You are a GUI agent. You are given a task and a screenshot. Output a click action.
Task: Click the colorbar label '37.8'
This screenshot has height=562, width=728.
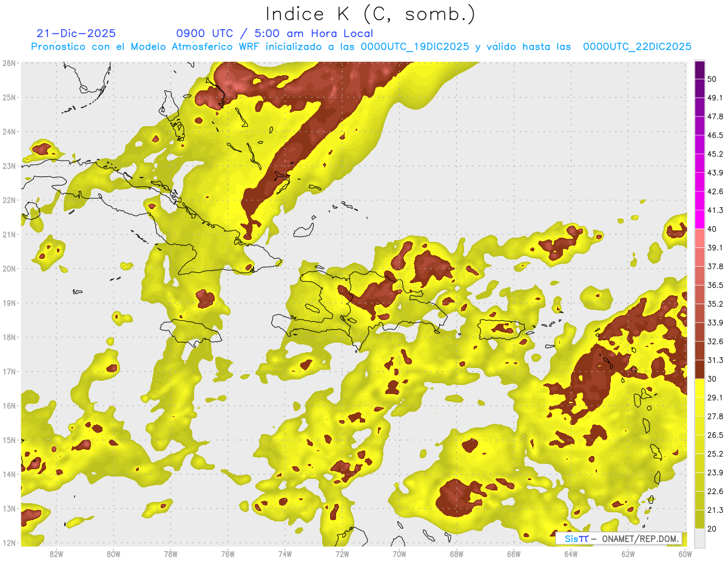tap(715, 266)
